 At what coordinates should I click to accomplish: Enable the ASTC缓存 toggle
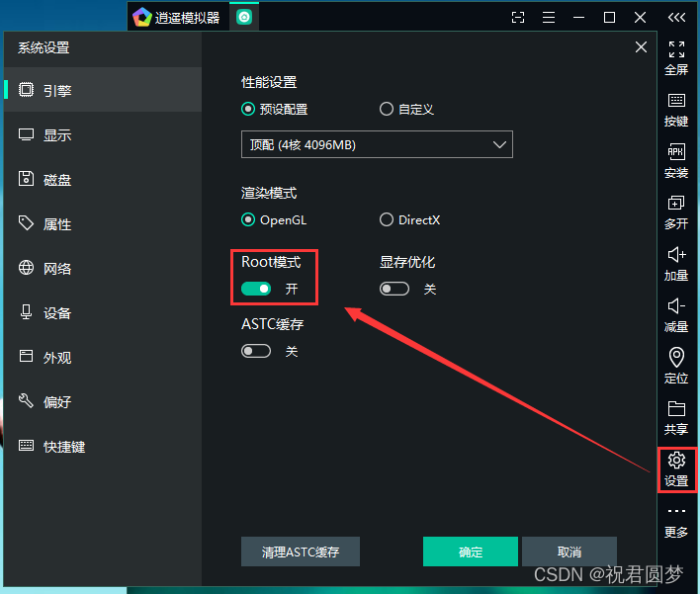click(x=256, y=351)
